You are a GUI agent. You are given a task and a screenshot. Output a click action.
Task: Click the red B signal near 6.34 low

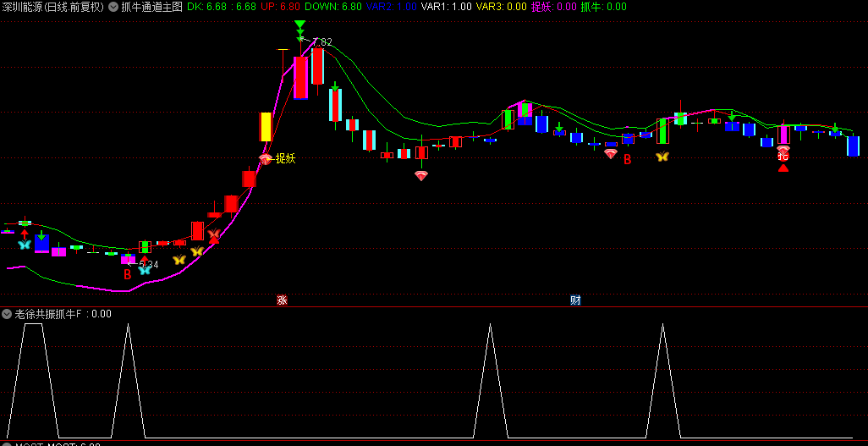[128, 274]
